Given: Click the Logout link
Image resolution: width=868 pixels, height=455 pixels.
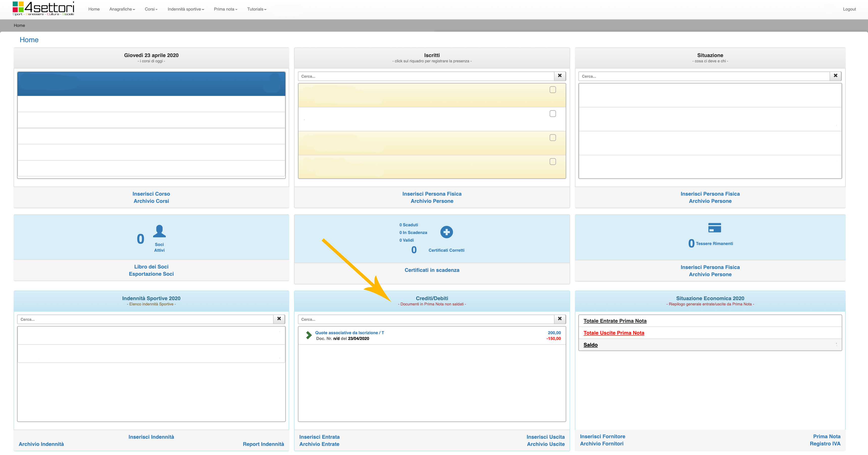Looking at the screenshot, I should [849, 9].
